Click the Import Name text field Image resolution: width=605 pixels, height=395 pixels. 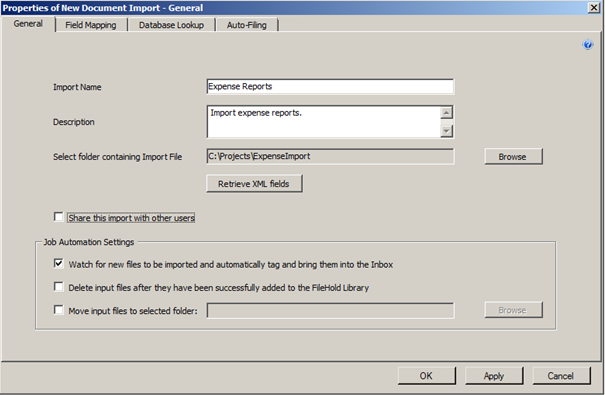[330, 86]
